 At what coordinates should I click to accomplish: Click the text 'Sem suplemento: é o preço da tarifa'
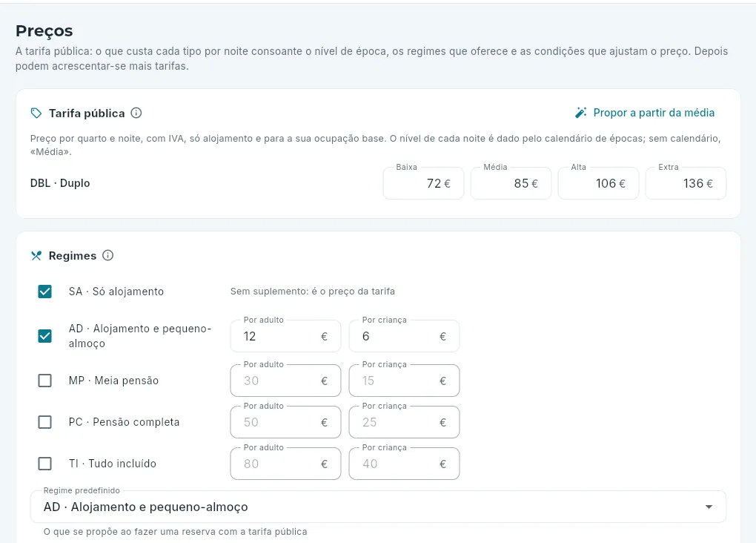tap(313, 292)
